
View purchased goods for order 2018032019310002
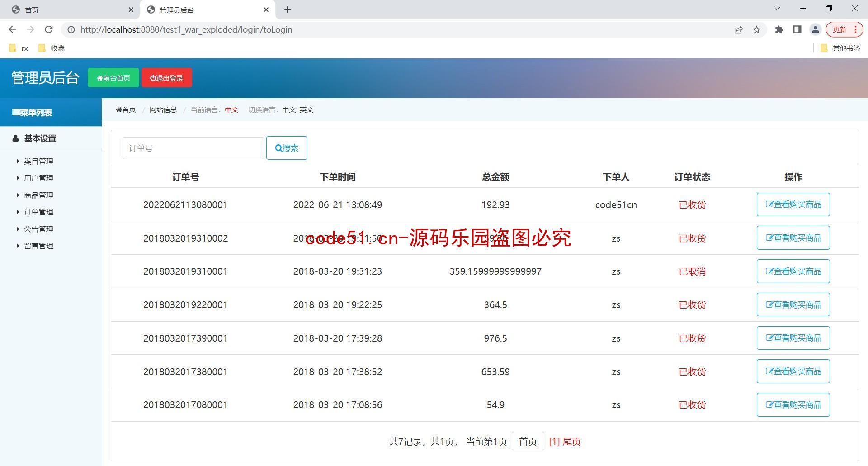click(x=793, y=238)
